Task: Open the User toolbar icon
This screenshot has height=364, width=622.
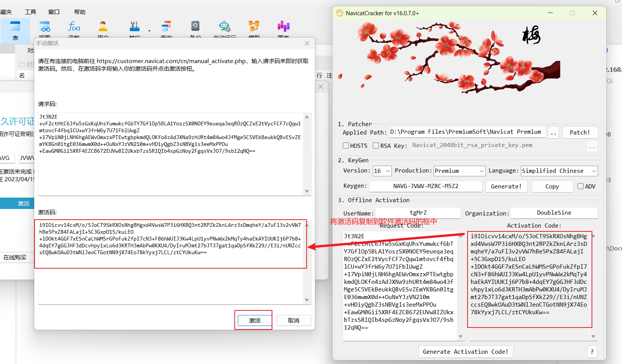Action: pos(103,27)
